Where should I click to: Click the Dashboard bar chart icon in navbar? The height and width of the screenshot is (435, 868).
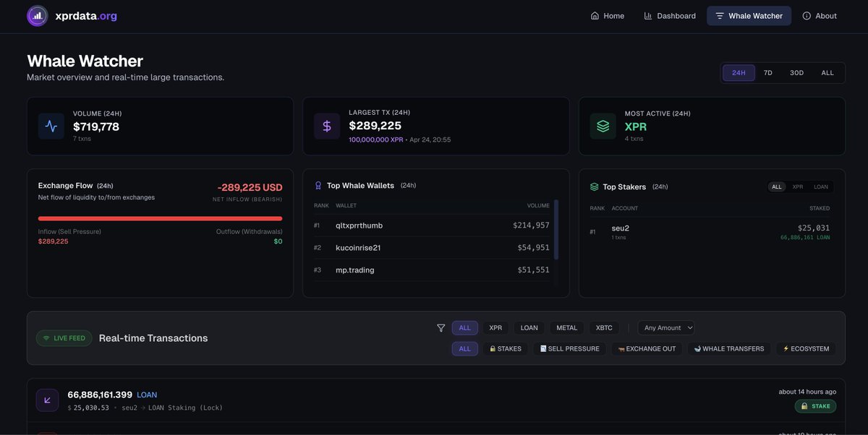pos(648,16)
